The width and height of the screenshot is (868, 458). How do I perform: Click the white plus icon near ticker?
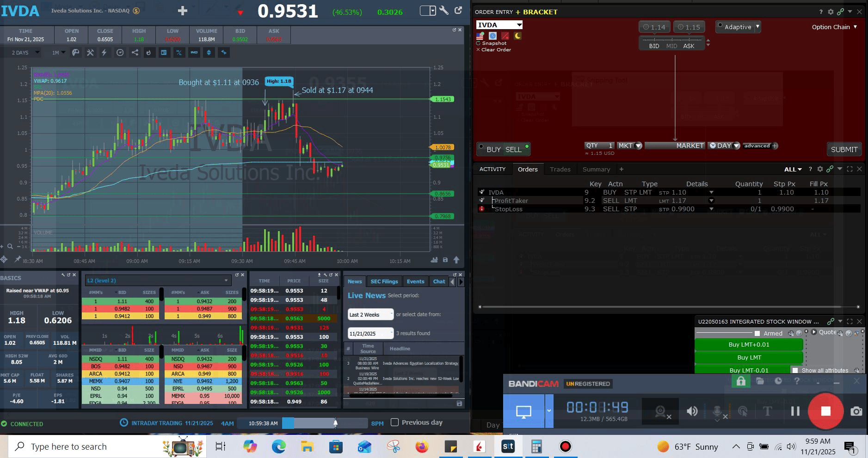tap(183, 11)
